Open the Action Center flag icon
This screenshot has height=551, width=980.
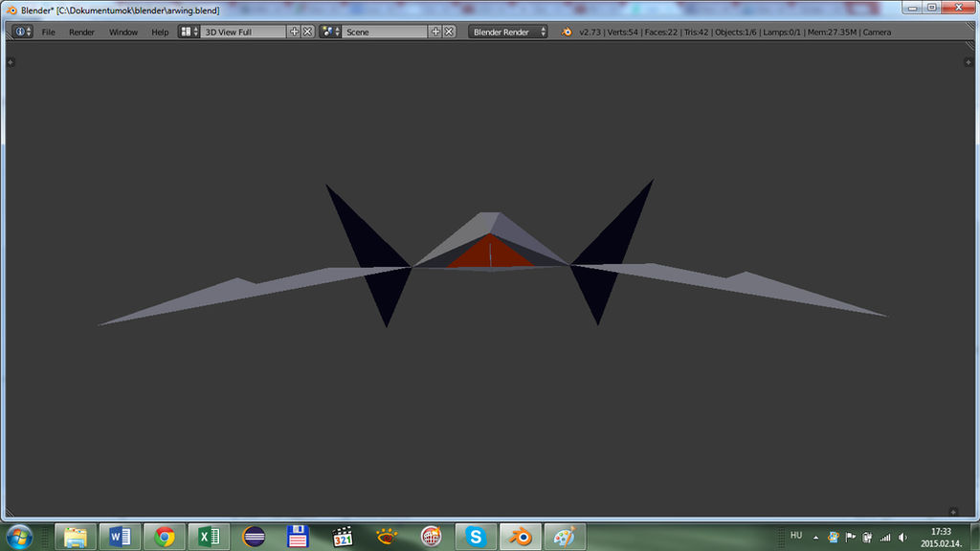(x=850, y=537)
